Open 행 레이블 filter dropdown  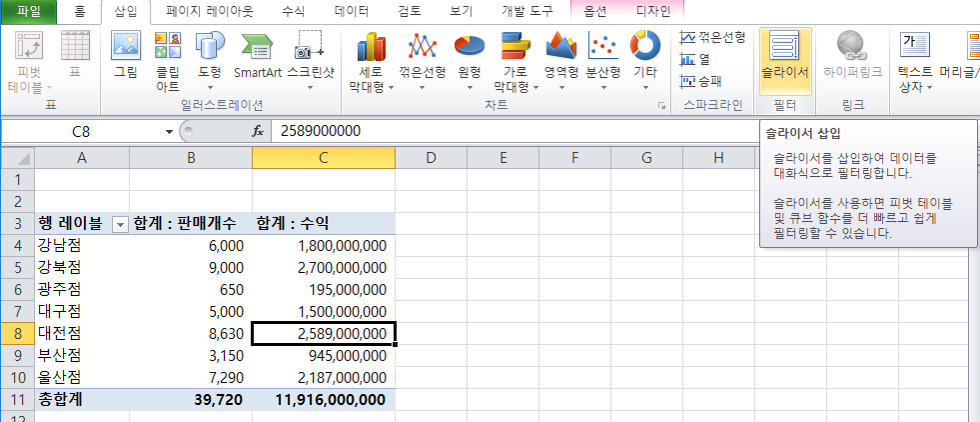coord(120,224)
